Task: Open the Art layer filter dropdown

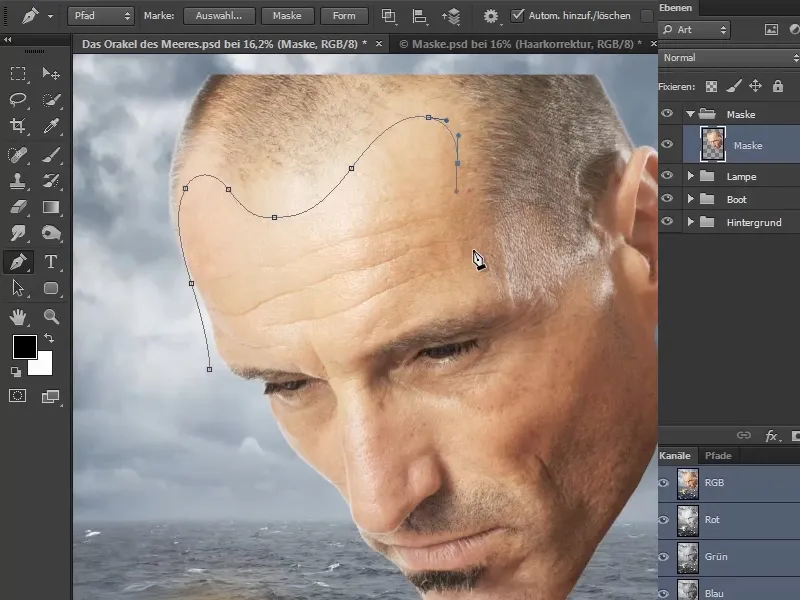Action: pos(694,30)
